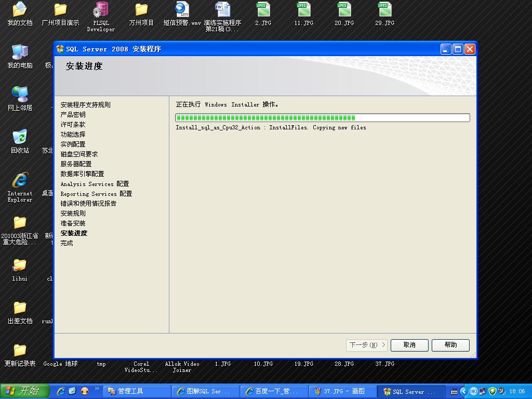Open the 短信预警.wmv video file
Viewport: 532px width, 399px height.
tap(182, 10)
